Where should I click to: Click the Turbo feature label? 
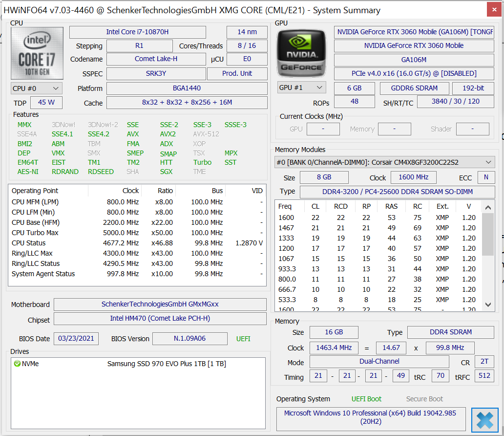pos(203,162)
